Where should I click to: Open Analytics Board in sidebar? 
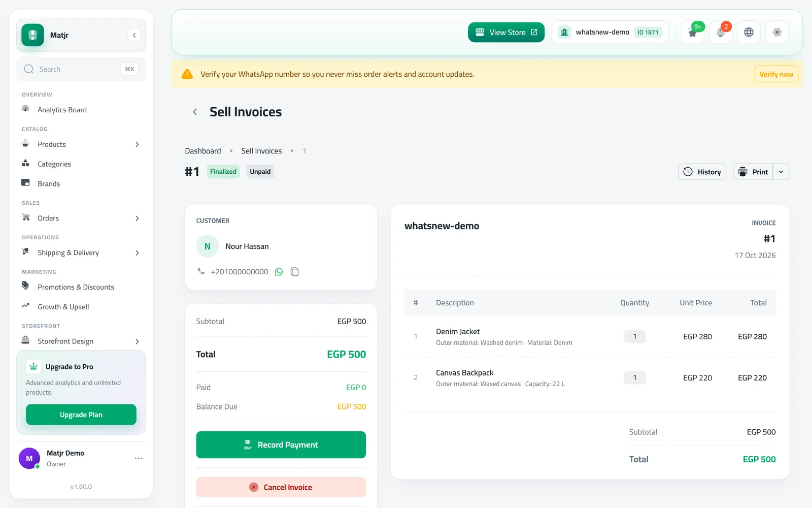81,110
